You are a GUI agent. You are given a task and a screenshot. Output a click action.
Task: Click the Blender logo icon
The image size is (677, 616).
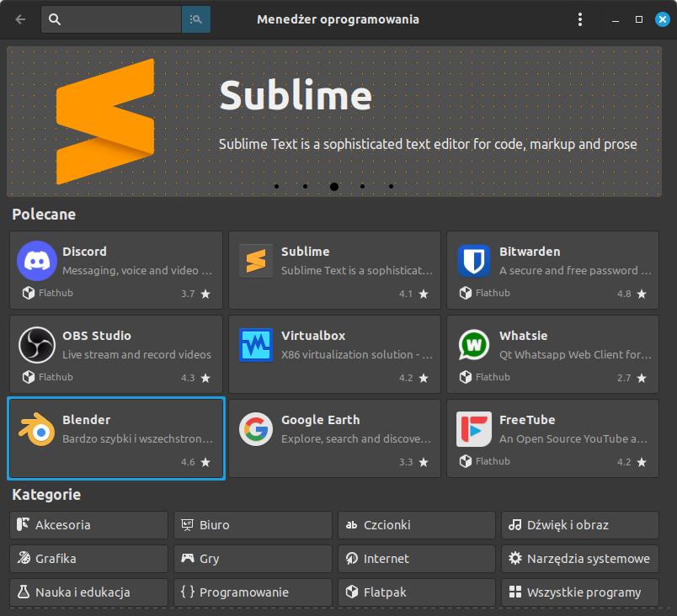click(x=37, y=429)
